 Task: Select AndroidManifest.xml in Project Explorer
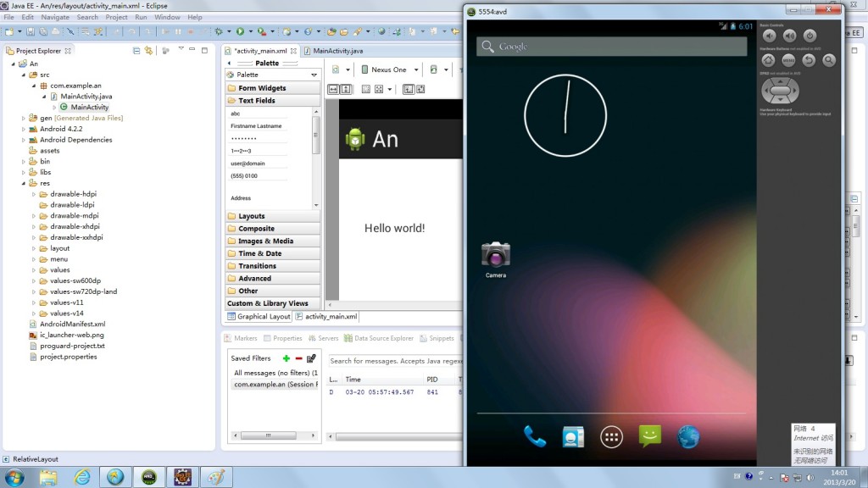point(72,324)
